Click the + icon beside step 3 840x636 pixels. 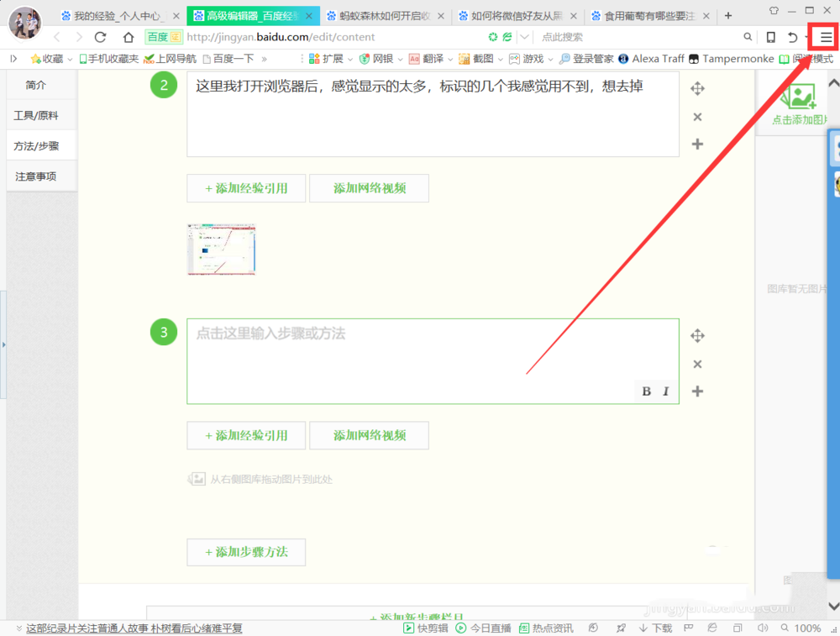[x=697, y=391]
